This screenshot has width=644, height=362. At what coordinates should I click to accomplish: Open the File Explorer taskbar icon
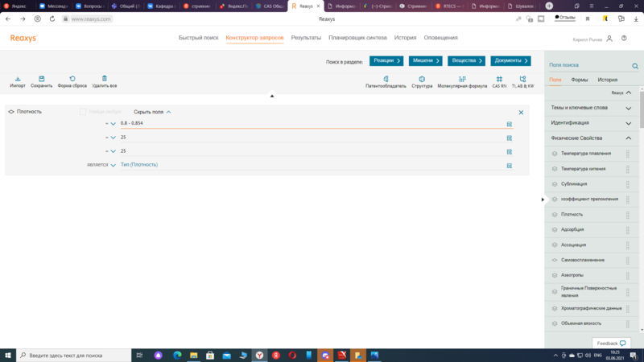pos(193,355)
